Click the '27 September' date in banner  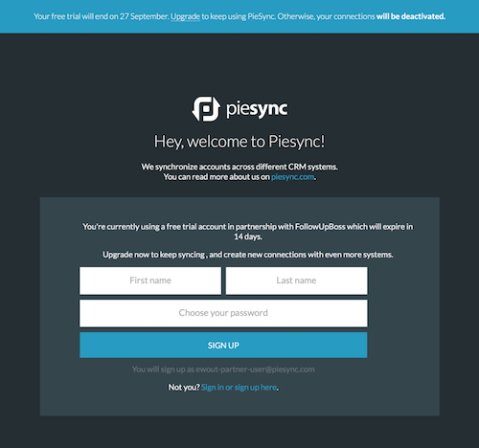point(144,16)
